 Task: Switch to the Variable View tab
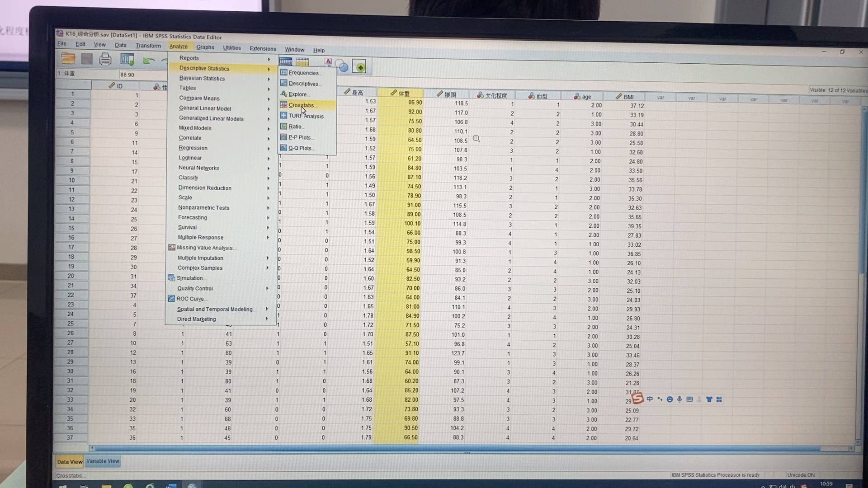103,461
